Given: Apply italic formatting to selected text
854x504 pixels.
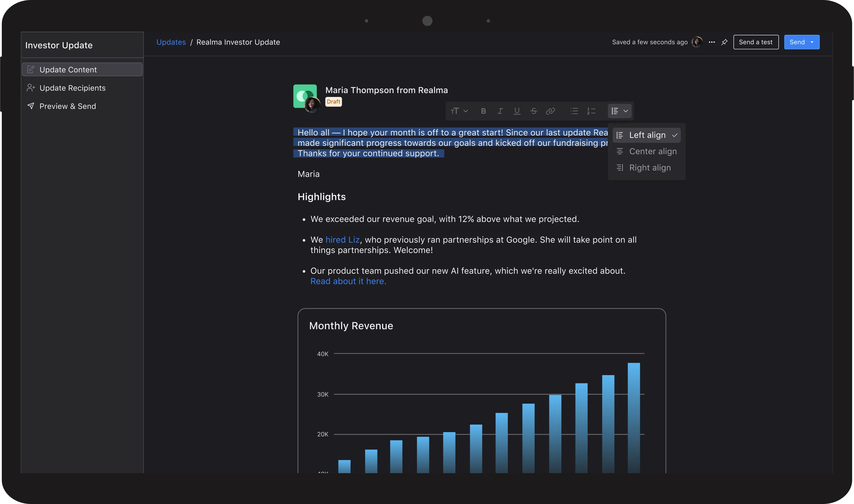Looking at the screenshot, I should click(x=500, y=111).
